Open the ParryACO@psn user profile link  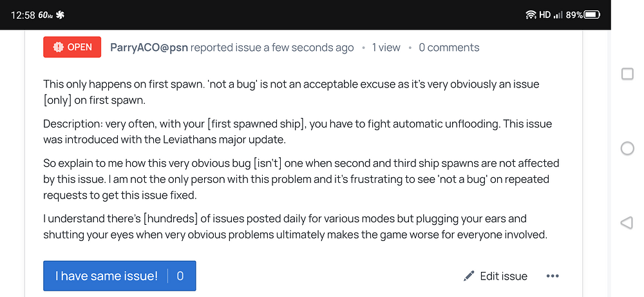point(149,47)
